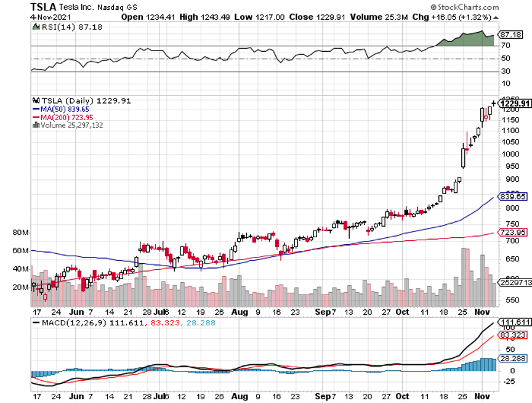Click the 80M volume axis label
This screenshot has height=403, width=532.
tap(20, 232)
